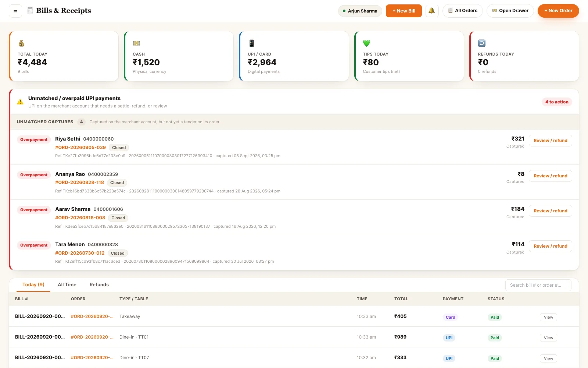Open order link #ORD-20260816-008
This screenshot has height=368, width=588.
point(80,217)
